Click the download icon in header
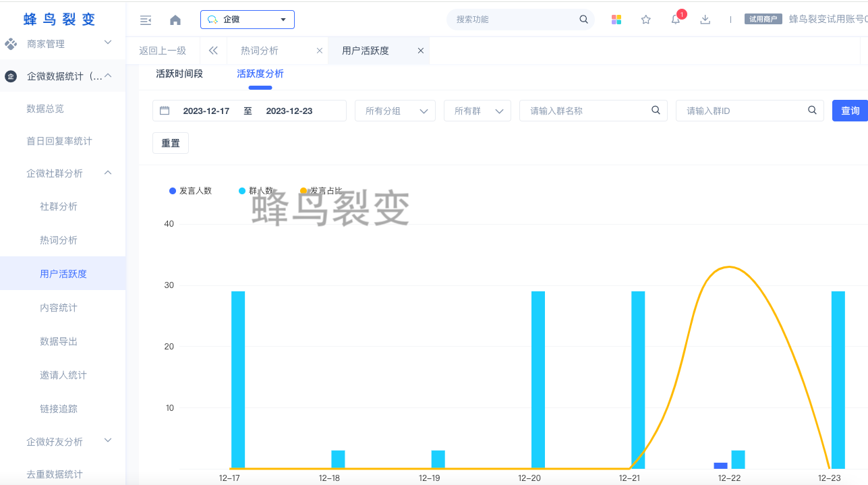Image resolution: width=868 pixels, height=485 pixels. coord(705,20)
